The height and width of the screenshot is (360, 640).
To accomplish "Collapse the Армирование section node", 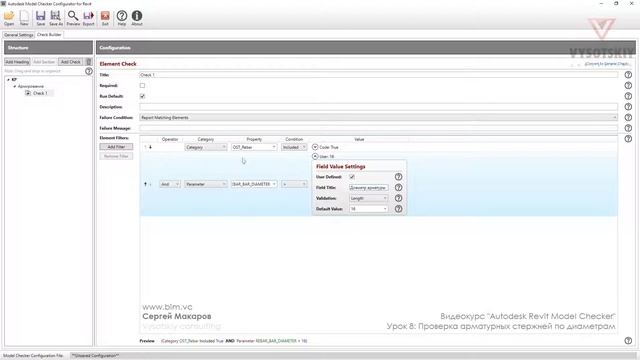I will (x=15, y=87).
